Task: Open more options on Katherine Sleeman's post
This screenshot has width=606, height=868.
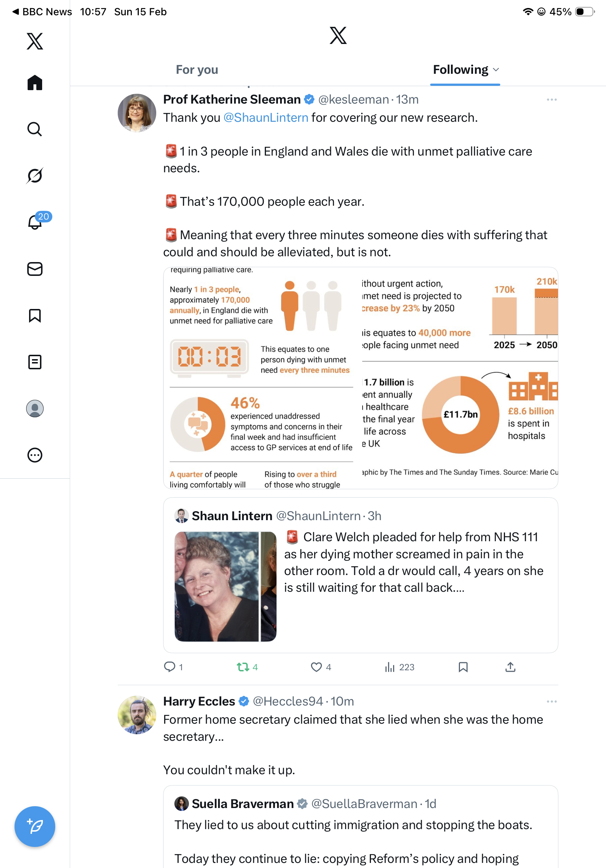Action: [551, 100]
